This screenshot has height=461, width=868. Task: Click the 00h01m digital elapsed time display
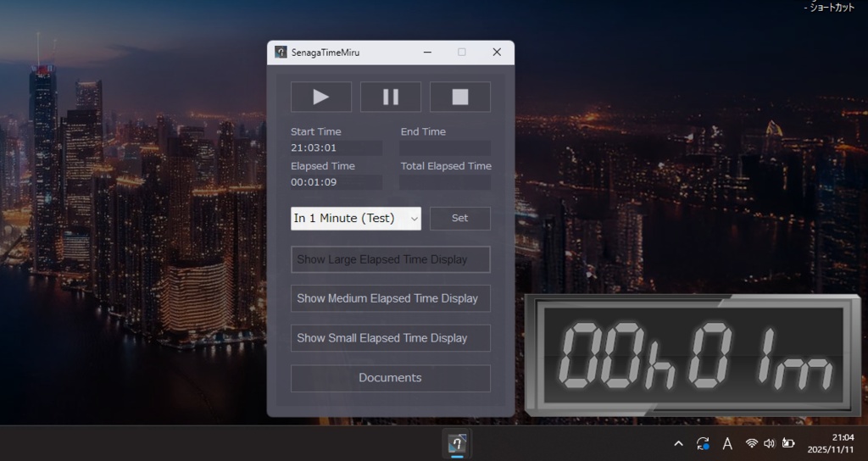pyautogui.click(x=693, y=355)
